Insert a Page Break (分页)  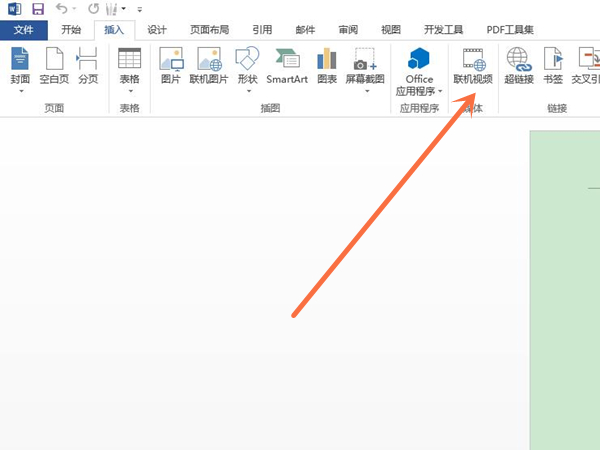pyautogui.click(x=88, y=62)
